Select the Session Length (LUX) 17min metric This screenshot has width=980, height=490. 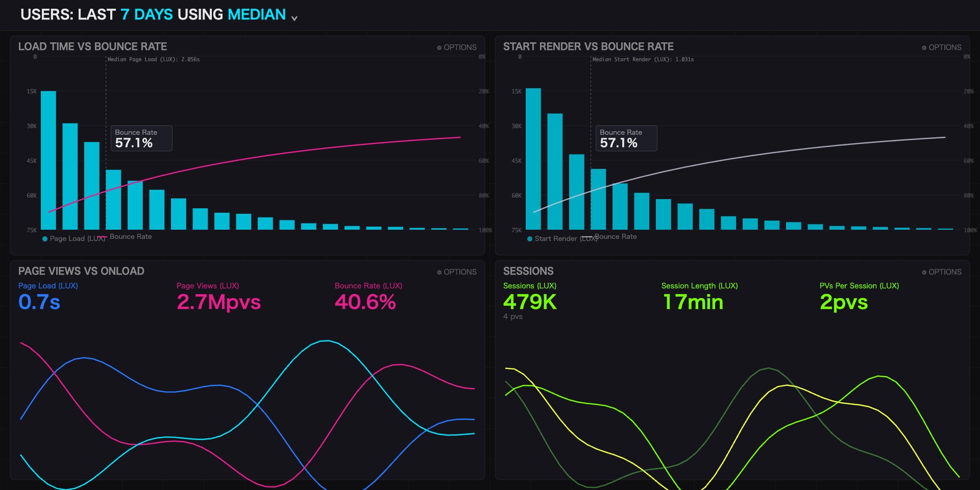693,302
